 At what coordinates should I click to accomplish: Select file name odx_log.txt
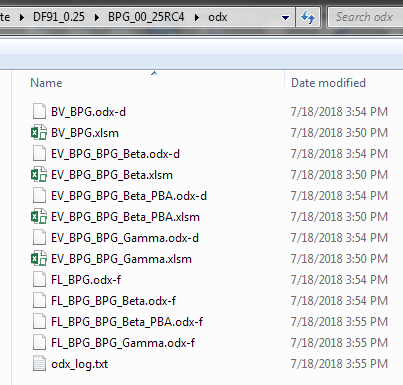80,364
